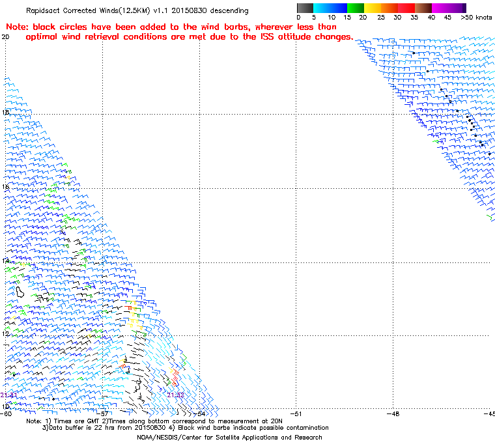Click the legend label '25'
Image resolution: width=495 pixels, height=448 pixels.
point(381,18)
